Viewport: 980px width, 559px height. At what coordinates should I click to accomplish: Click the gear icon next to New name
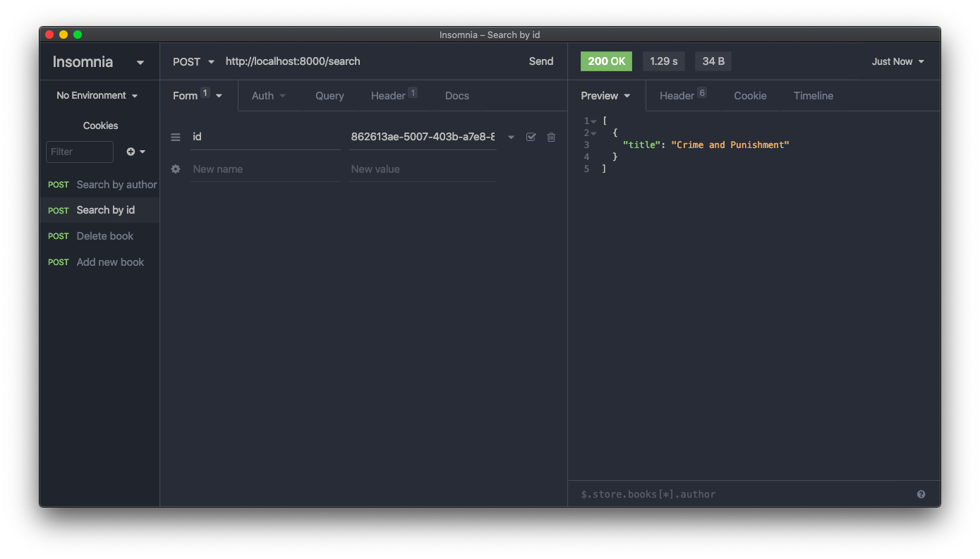tap(176, 169)
